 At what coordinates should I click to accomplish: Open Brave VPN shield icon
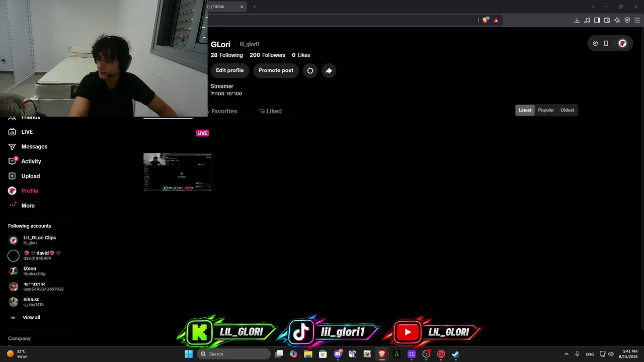point(627,20)
